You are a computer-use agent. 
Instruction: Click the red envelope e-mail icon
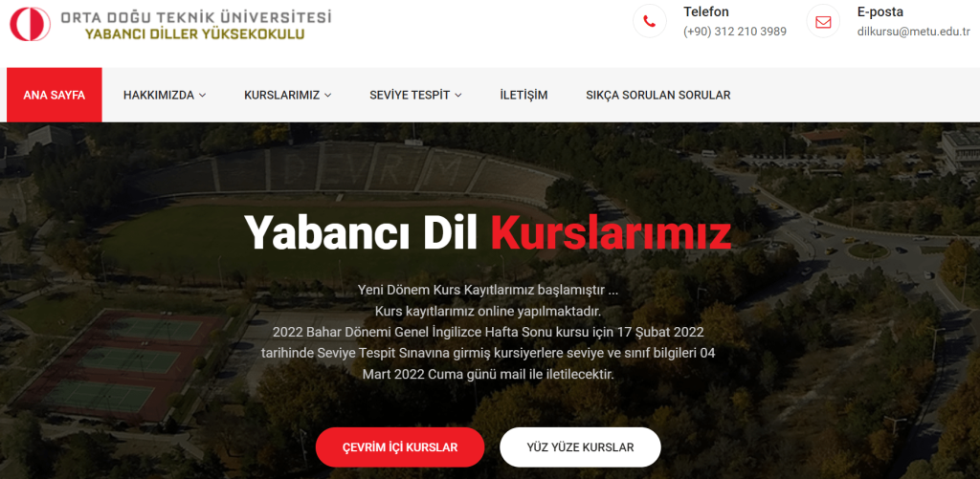(x=823, y=22)
